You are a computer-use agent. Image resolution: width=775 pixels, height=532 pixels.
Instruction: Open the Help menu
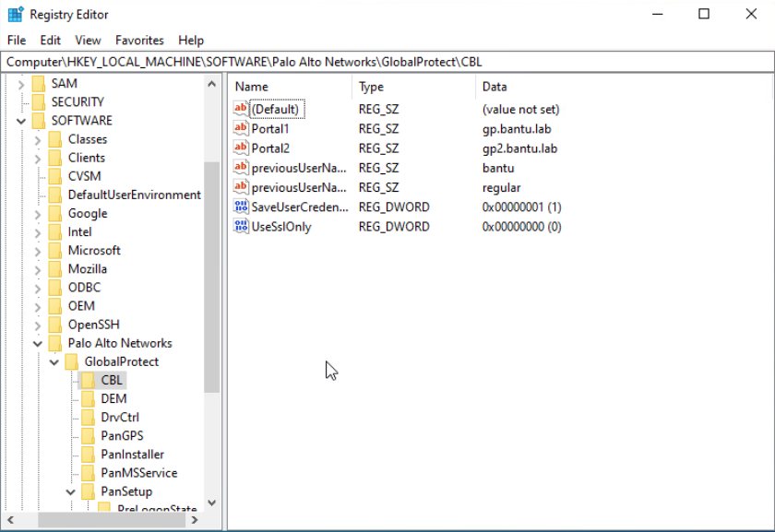click(191, 40)
